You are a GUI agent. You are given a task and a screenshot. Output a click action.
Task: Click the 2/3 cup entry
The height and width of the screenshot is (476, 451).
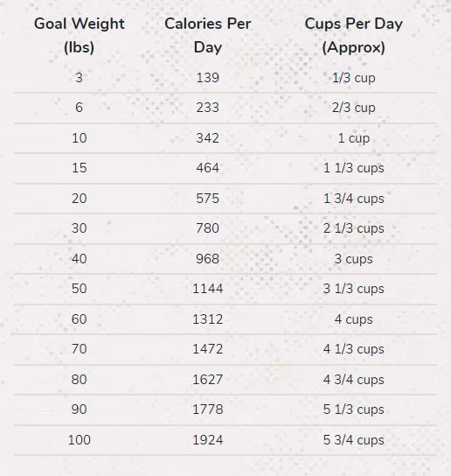click(x=354, y=108)
